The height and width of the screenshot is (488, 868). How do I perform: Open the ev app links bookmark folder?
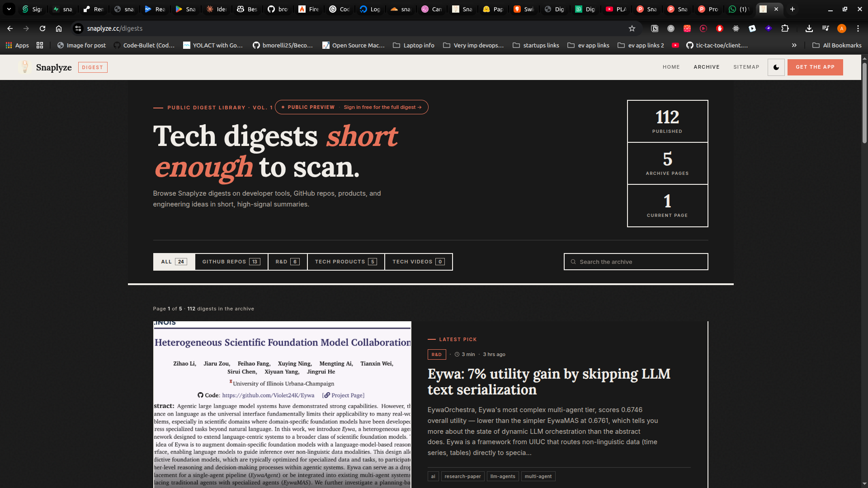(x=589, y=45)
